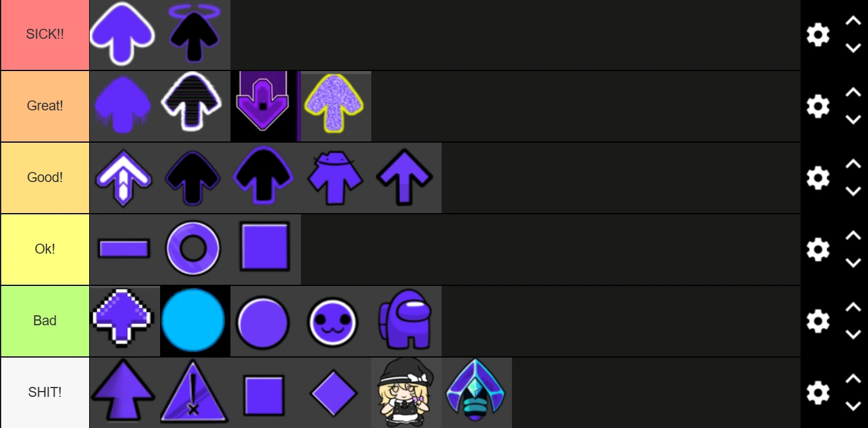This screenshot has width=868, height=428.
Task: Pick the yellow-outlined sparkly arrow
Action: (x=336, y=106)
